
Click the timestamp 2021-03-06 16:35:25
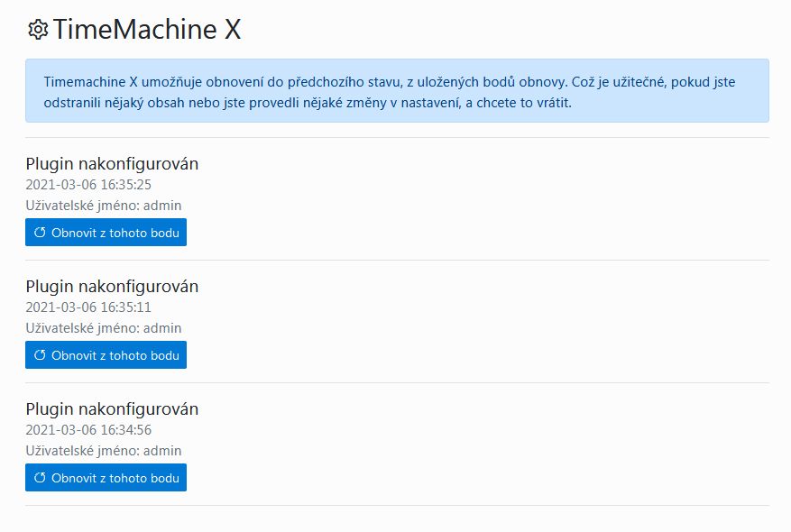click(x=88, y=185)
